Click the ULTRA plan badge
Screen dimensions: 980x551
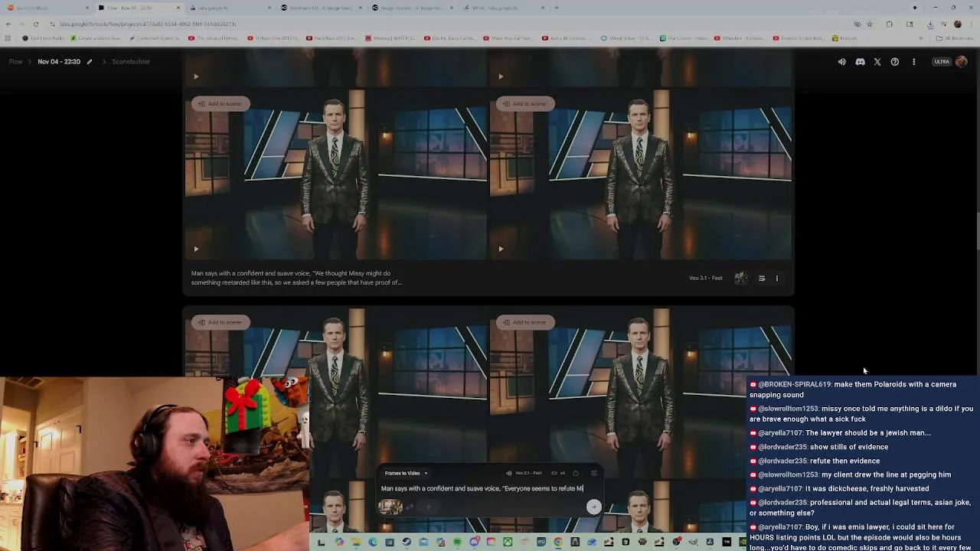click(942, 62)
